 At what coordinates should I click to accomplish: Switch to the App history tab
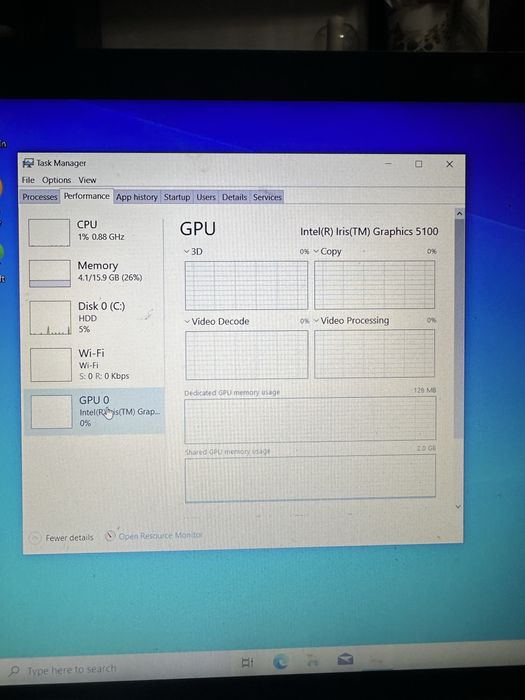pos(137,197)
